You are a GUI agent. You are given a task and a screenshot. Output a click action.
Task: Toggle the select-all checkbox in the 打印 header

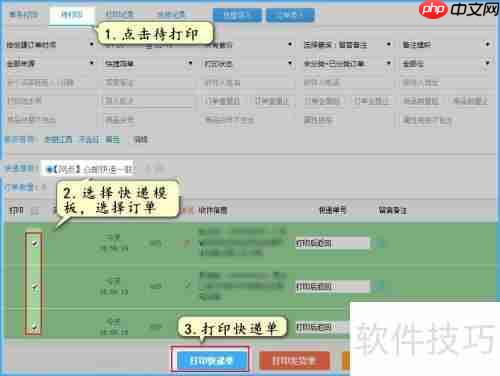(35, 211)
